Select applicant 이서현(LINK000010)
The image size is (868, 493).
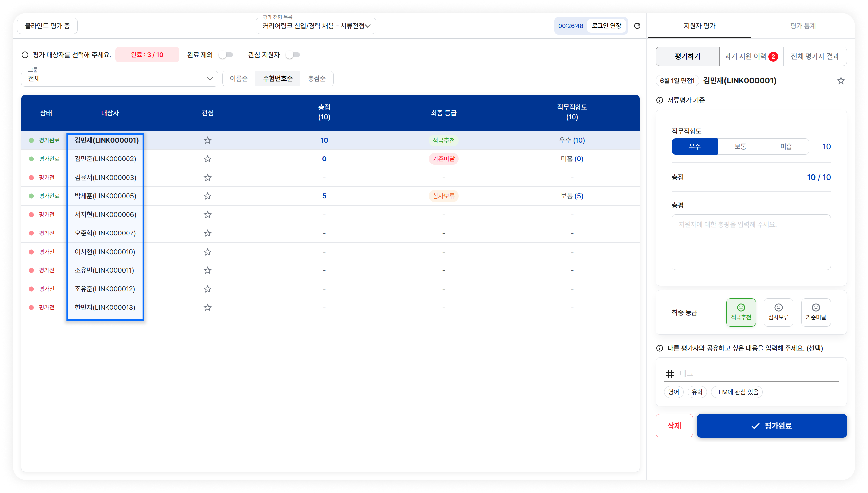(x=105, y=252)
